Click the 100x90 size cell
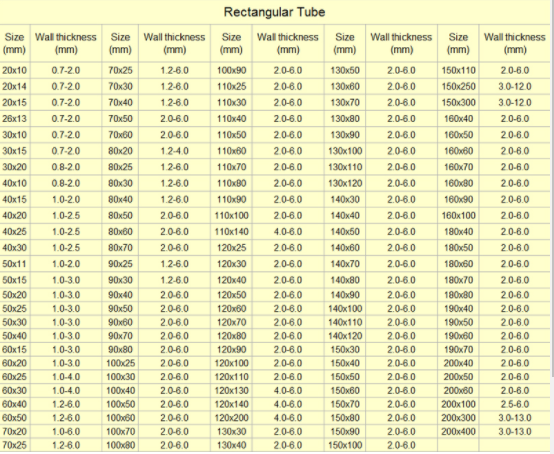The width and height of the screenshot is (554, 454). coord(231,70)
